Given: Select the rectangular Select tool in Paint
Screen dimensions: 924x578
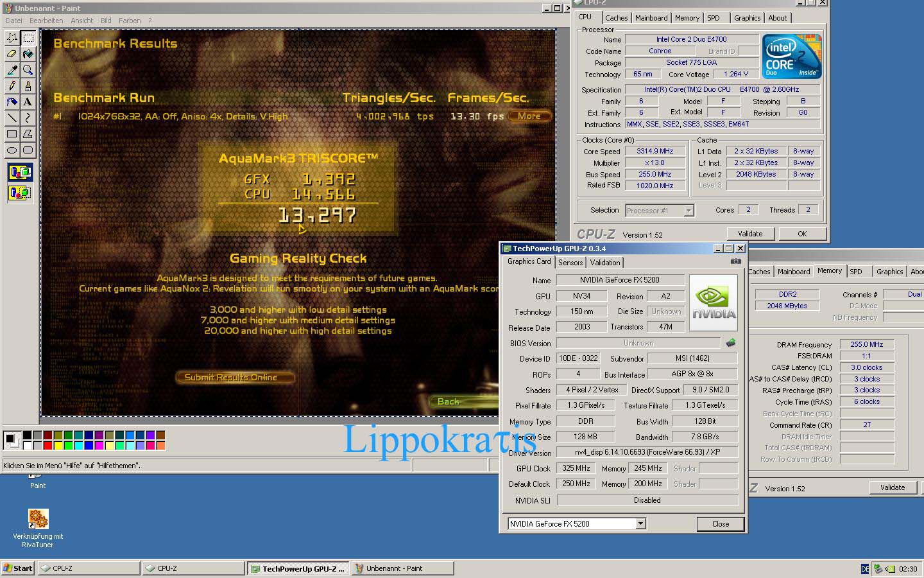Looking at the screenshot, I should pos(28,38).
